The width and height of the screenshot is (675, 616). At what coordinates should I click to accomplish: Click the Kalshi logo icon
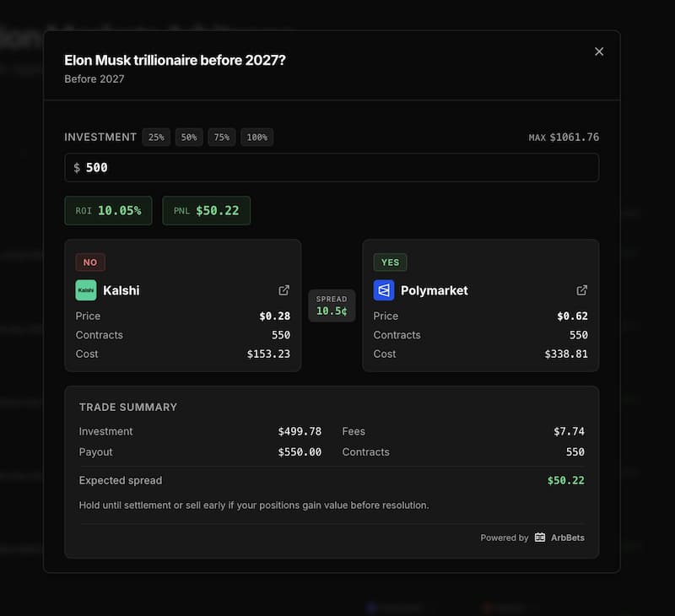coord(85,290)
